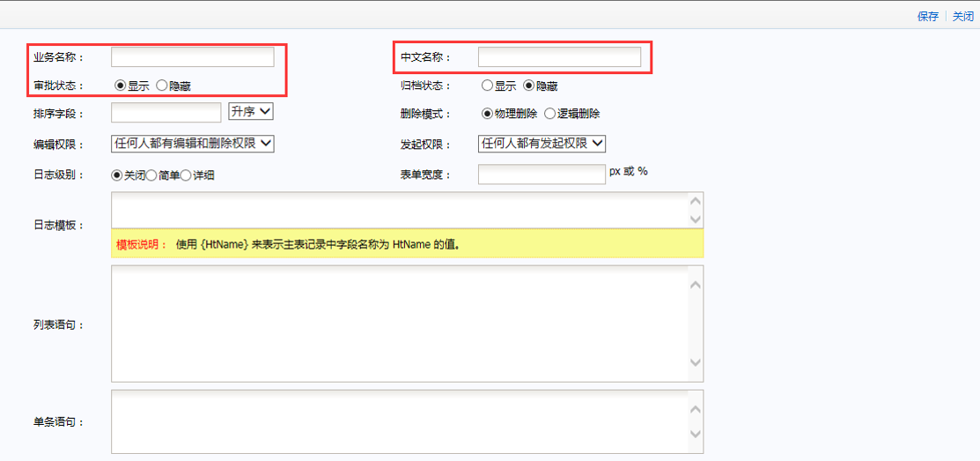Set 日志级别 to 简单
The image size is (980, 461).
point(151,175)
